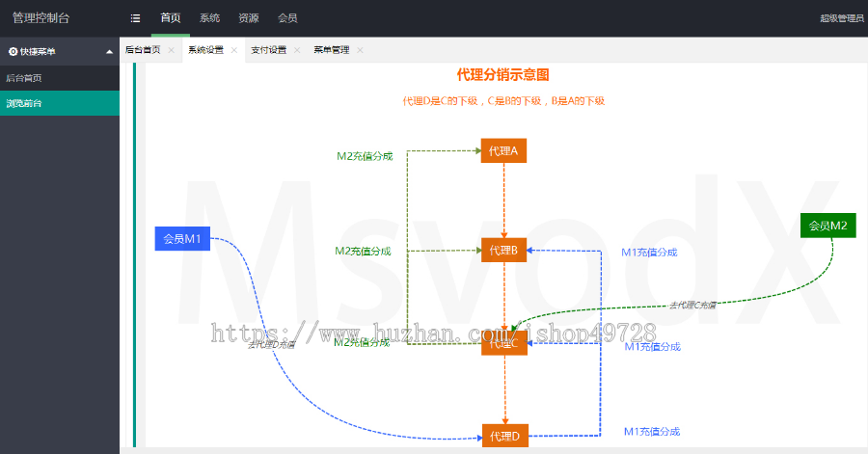
Task: Click the 代理分销示意图 heading
Action: [x=502, y=74]
